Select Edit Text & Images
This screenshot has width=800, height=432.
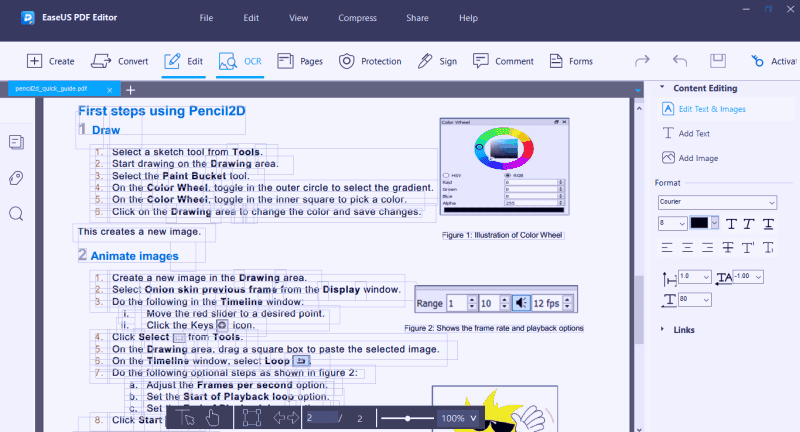tap(704, 109)
